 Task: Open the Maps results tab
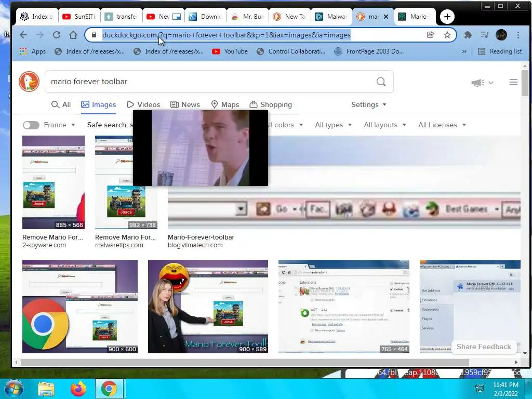pyautogui.click(x=225, y=104)
